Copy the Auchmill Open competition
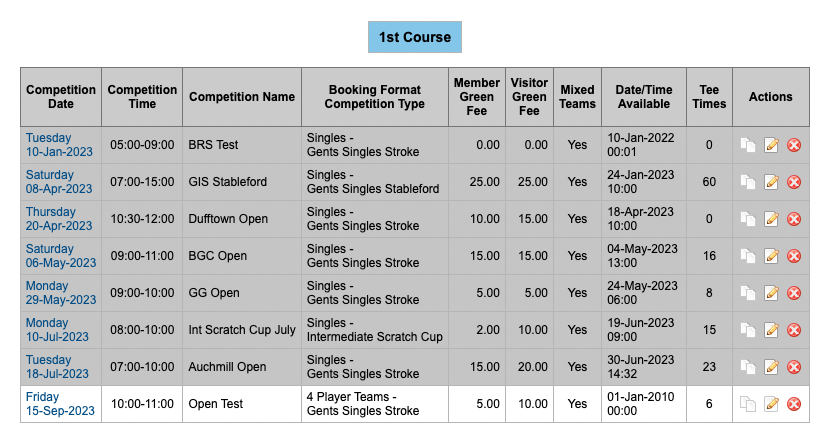 748,366
